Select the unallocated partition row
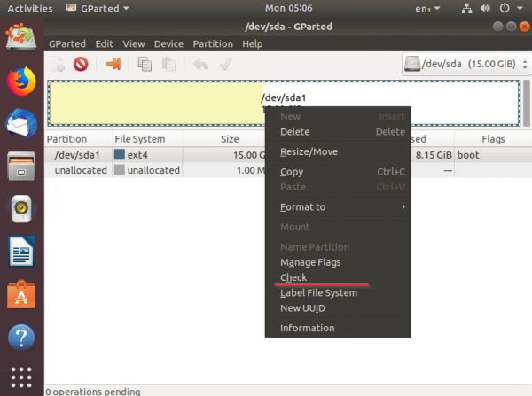Viewport: 532px width, 396px height. pyautogui.click(x=288, y=170)
